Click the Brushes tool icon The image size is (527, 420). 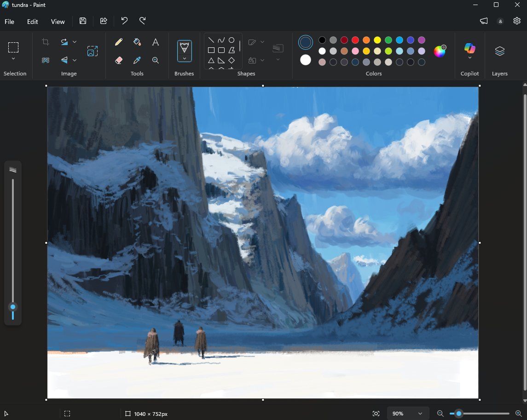(184, 47)
